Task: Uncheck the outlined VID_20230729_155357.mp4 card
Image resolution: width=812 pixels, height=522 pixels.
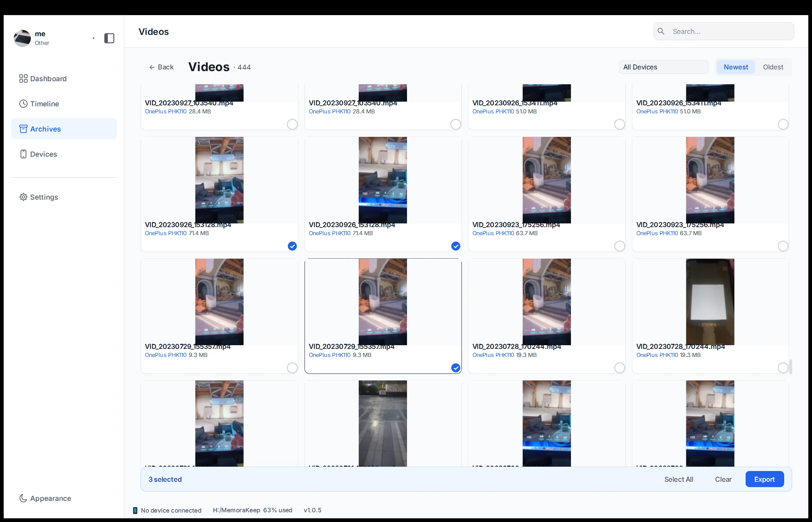Action: [456, 367]
